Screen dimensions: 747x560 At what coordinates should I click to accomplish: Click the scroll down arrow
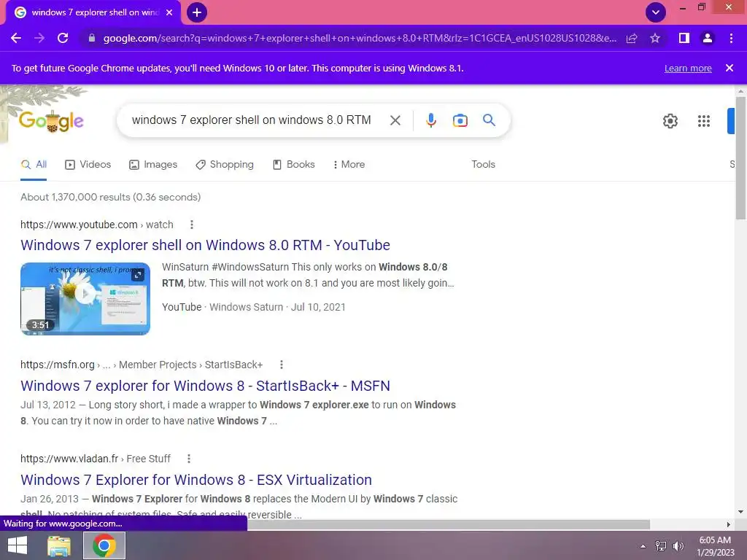point(740,512)
